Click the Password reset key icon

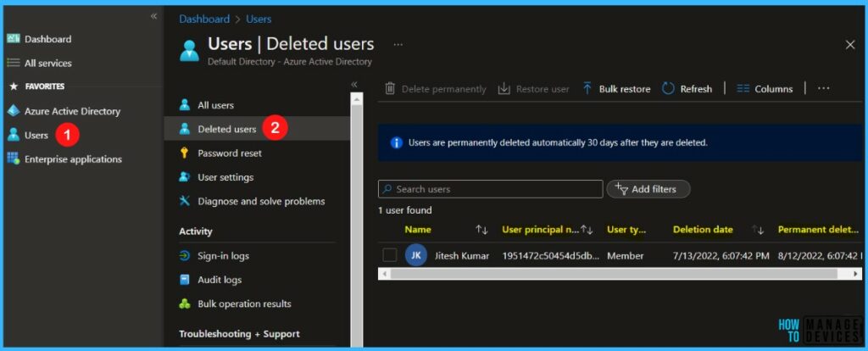pyautogui.click(x=185, y=153)
